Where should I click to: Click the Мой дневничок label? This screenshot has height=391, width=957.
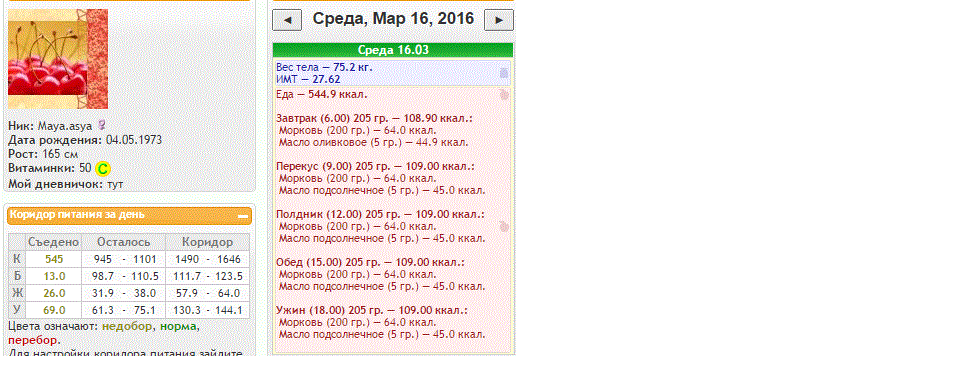pyautogui.click(x=56, y=184)
